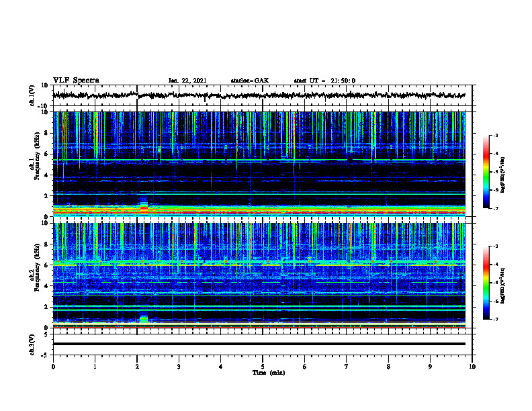Screen dimensions: 532x411
Task: Click the ch.2 spectrogram color scale bar
Action: point(486,283)
